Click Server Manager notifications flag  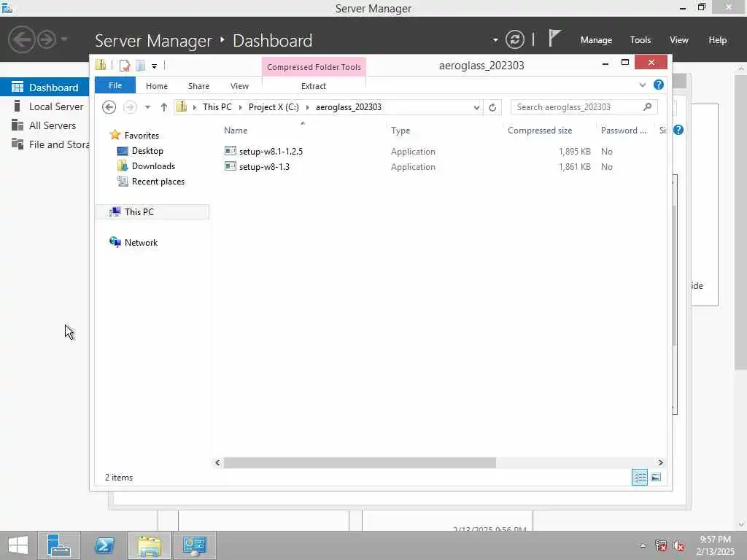click(x=554, y=39)
